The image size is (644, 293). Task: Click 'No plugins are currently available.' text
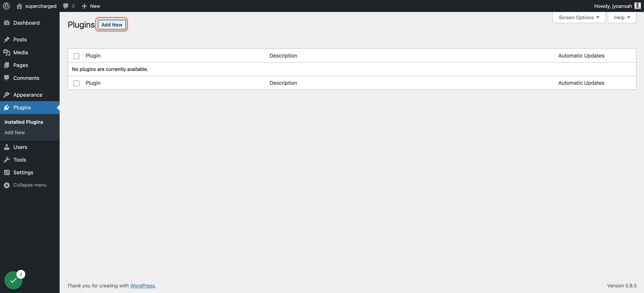tap(110, 69)
